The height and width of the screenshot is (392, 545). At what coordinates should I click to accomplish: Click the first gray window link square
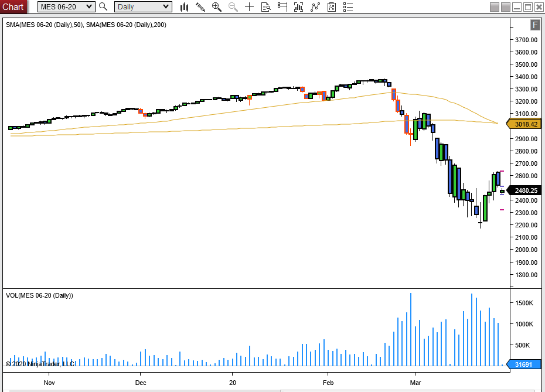pos(495,7)
